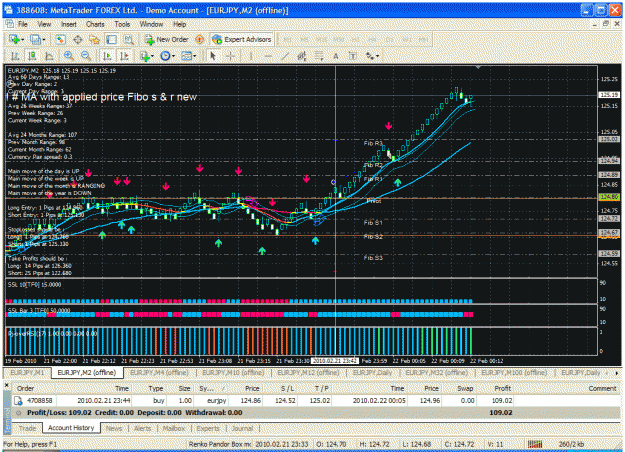Open the Alerts terminal tab
625x452 pixels.
pyautogui.click(x=142, y=428)
